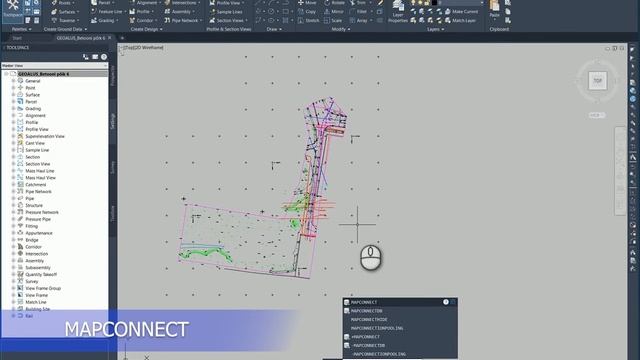
Task: Click the Surfaces tool icon
Action: click(54, 12)
